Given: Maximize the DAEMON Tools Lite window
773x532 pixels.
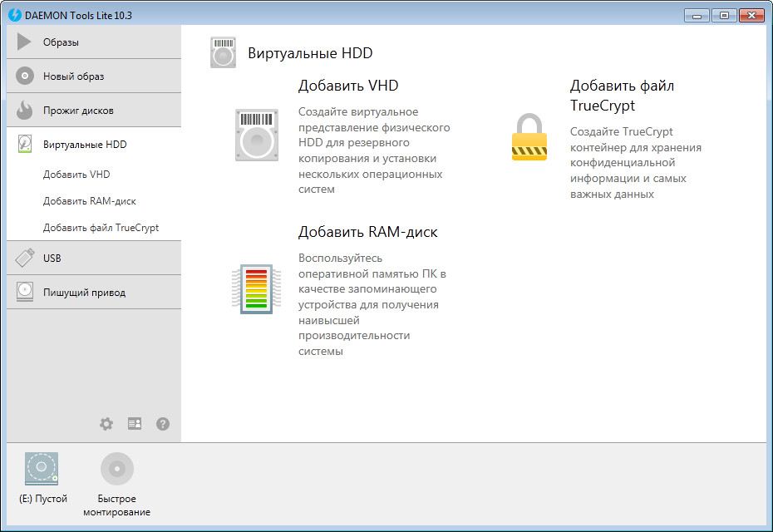Looking at the screenshot, I should click(x=724, y=16).
